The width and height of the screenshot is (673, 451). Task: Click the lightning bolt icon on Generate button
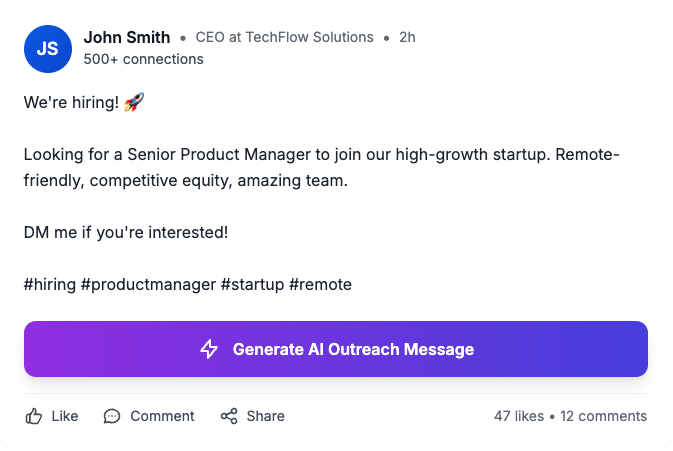pos(209,349)
